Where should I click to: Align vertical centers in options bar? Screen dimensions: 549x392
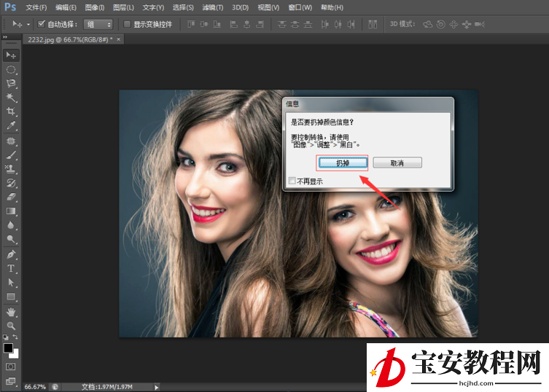tap(204, 24)
